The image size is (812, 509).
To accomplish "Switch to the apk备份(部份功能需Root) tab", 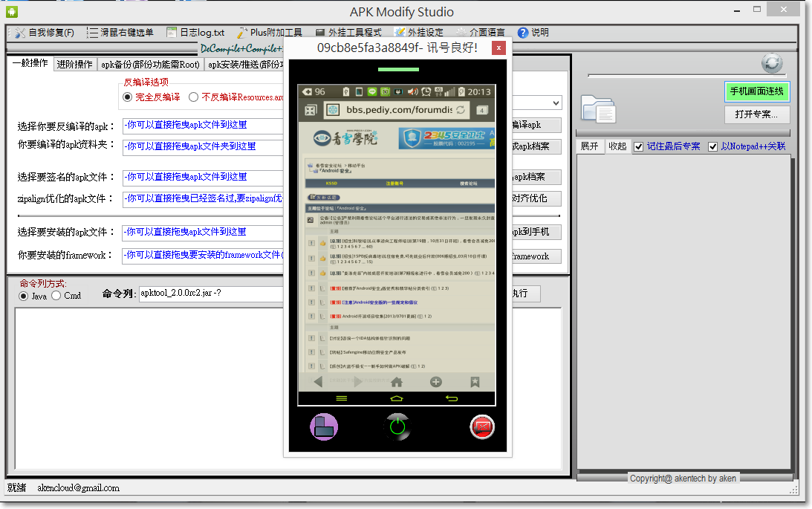I will [x=150, y=64].
